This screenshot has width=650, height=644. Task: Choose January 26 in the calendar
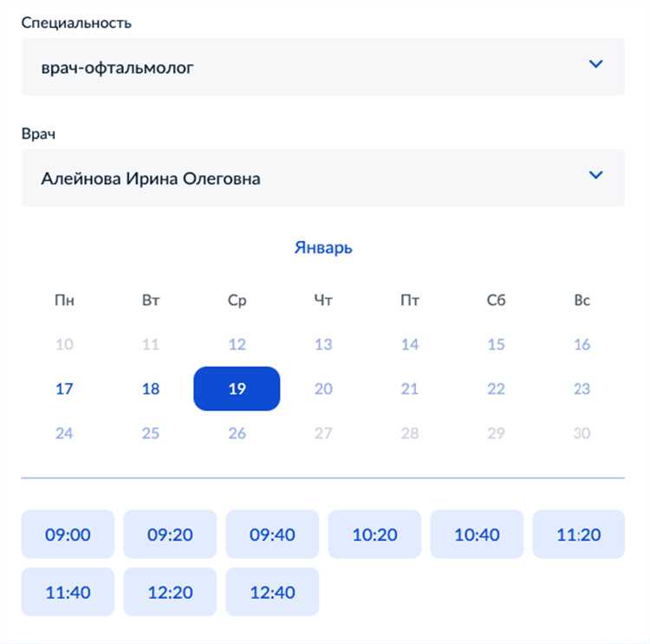pos(237,433)
